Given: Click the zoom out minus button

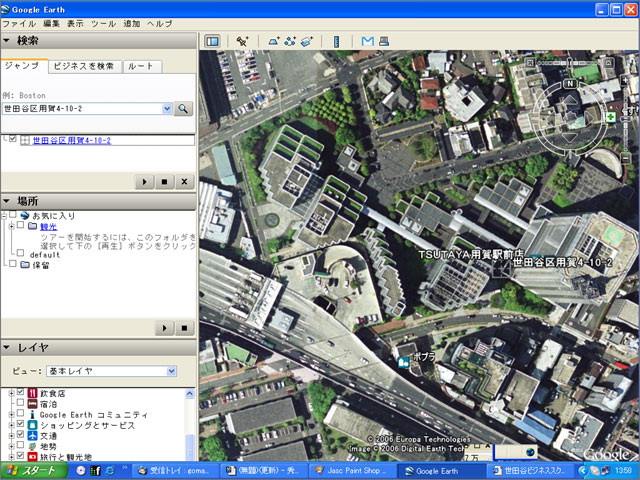Looking at the screenshot, I should click(626, 158).
